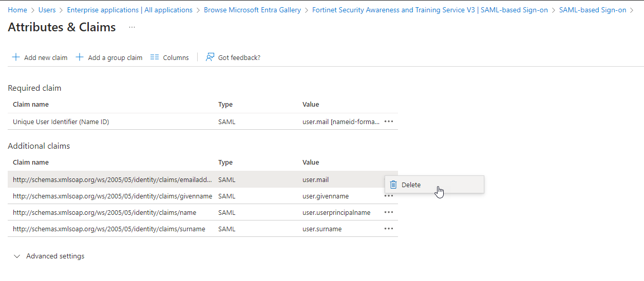Go to Home breadcrumb

pos(17,10)
